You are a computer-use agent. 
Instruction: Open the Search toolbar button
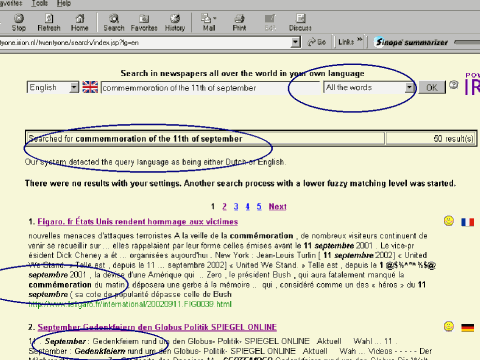(114, 23)
